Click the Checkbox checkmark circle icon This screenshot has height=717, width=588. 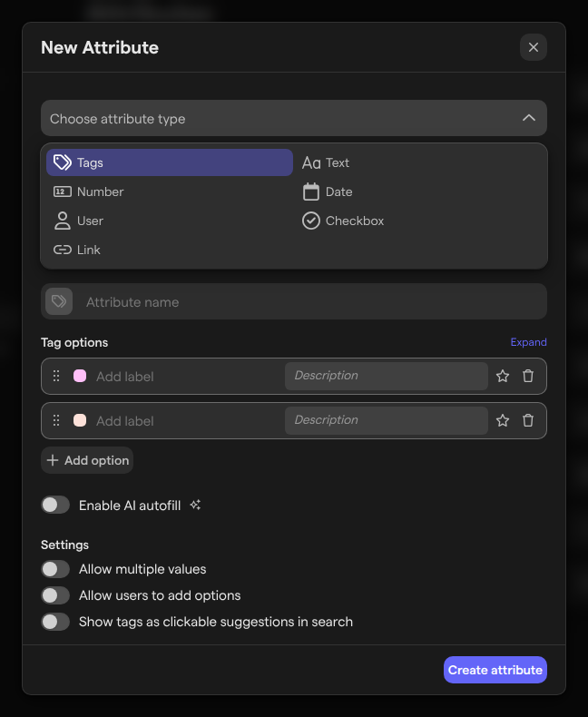point(311,221)
